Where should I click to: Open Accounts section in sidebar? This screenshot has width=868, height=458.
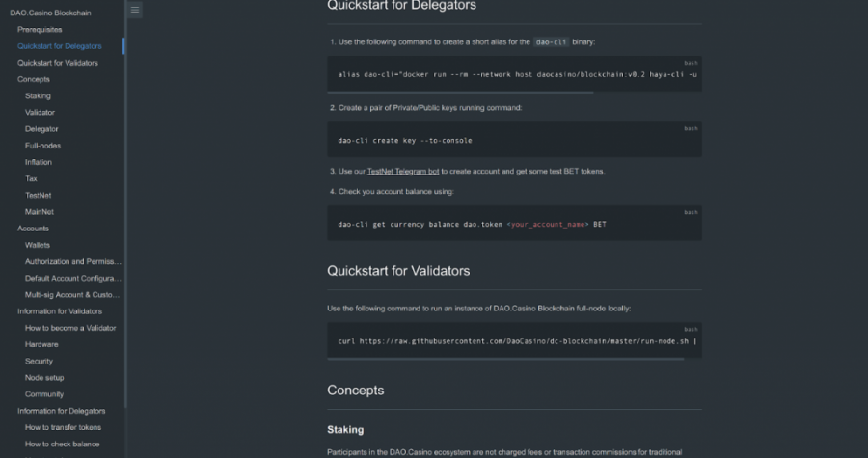click(x=33, y=229)
